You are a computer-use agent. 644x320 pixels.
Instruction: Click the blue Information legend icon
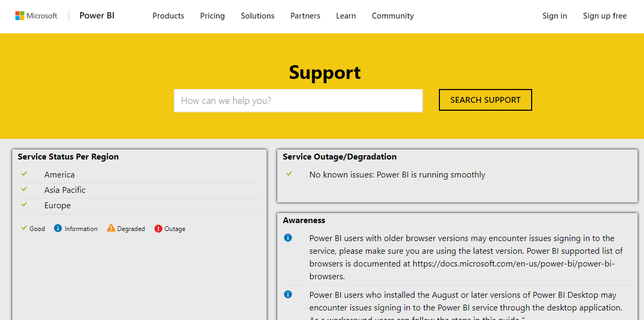pos(58,228)
